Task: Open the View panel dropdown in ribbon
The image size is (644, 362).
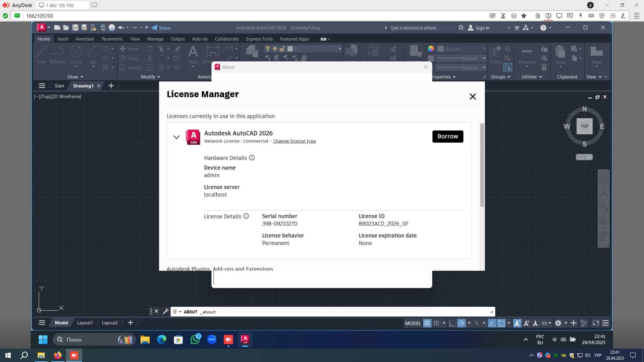Action: click(594, 77)
